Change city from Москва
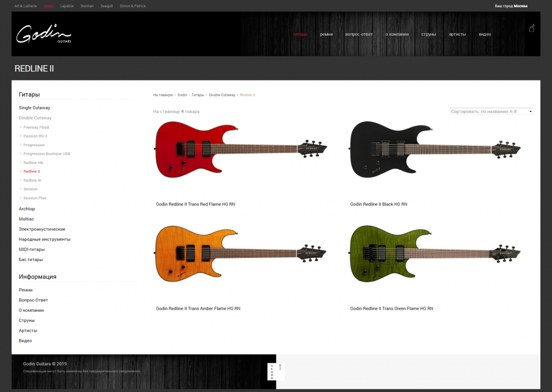 tap(521, 6)
